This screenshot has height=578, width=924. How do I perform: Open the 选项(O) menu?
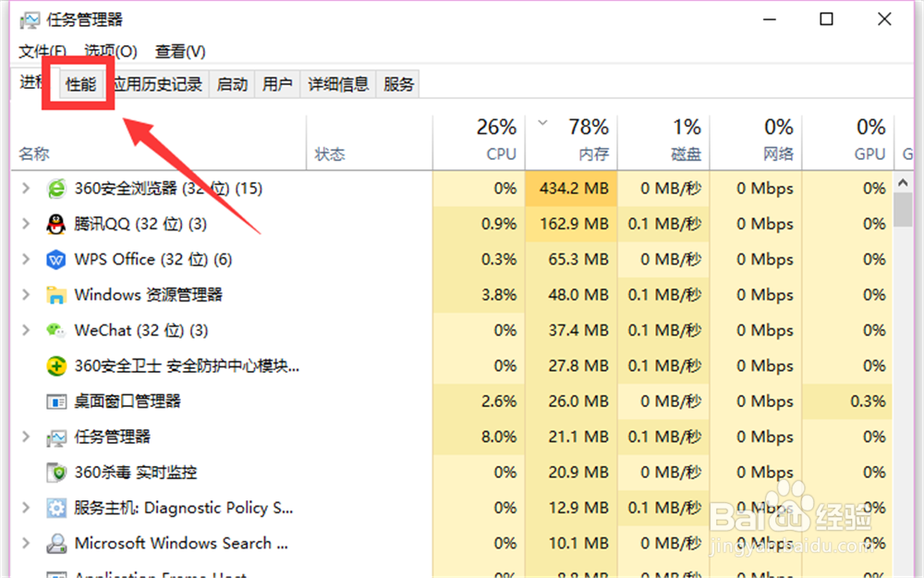click(x=111, y=51)
